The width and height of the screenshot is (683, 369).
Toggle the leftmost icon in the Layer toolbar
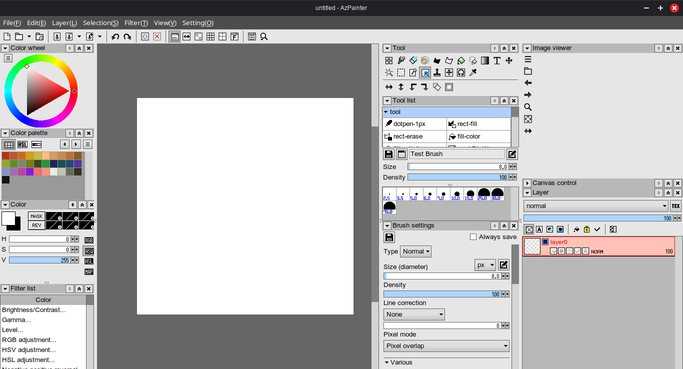(529, 230)
